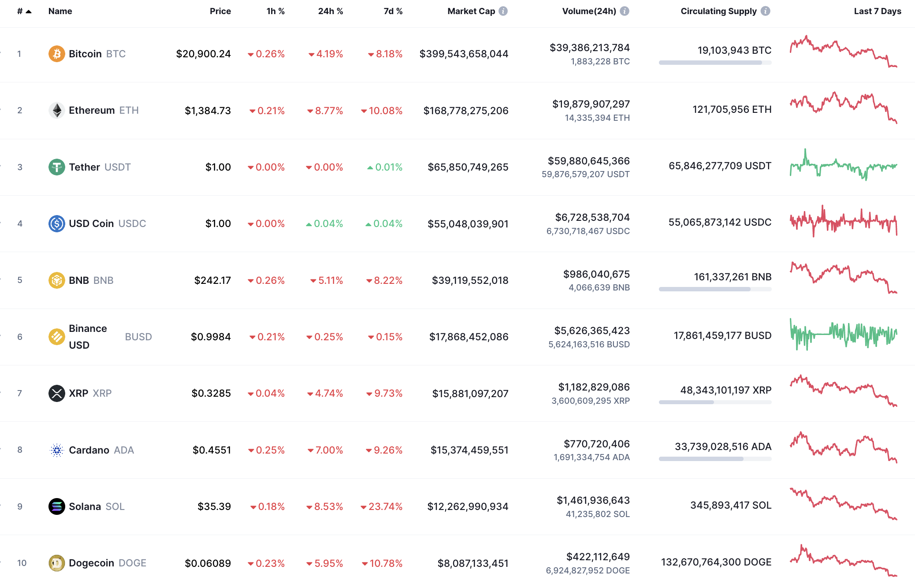The width and height of the screenshot is (915, 588).
Task: Click Bitcoin's circulating supply progress bar
Action: [x=714, y=63]
